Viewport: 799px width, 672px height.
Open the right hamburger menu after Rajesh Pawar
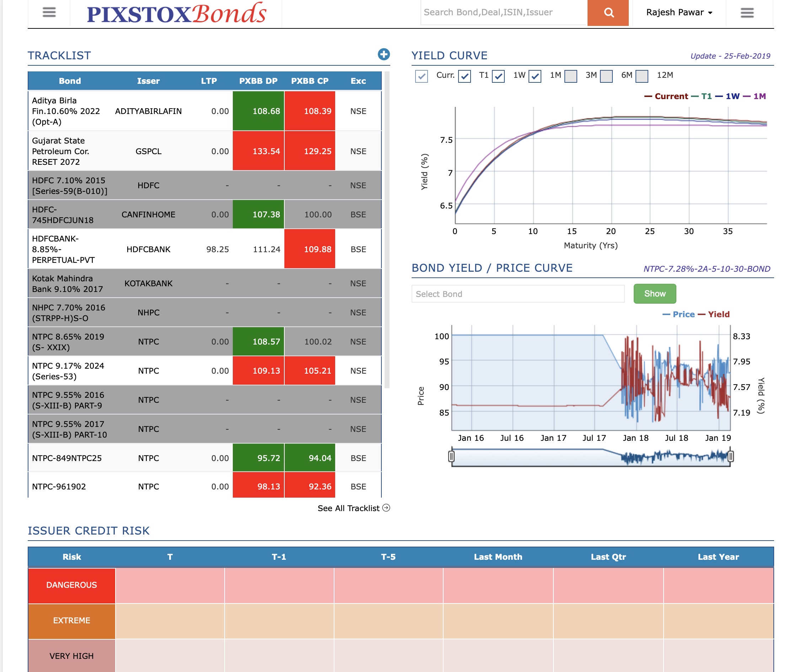747,12
